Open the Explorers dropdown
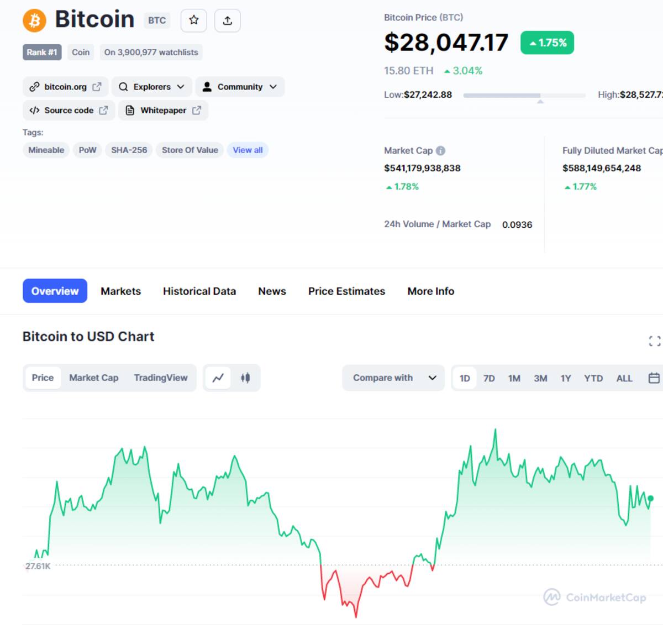The height and width of the screenshot is (644, 663). pos(152,87)
